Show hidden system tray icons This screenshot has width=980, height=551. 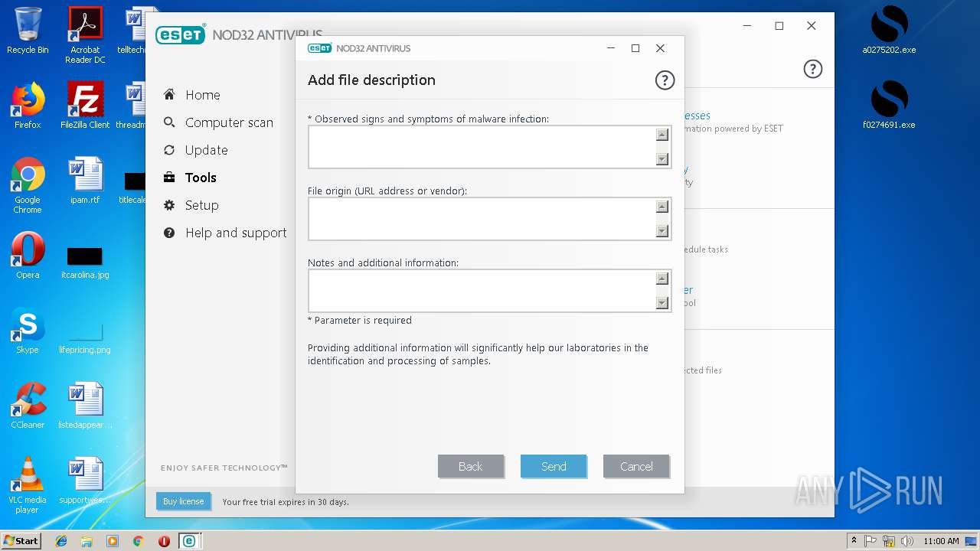854,541
